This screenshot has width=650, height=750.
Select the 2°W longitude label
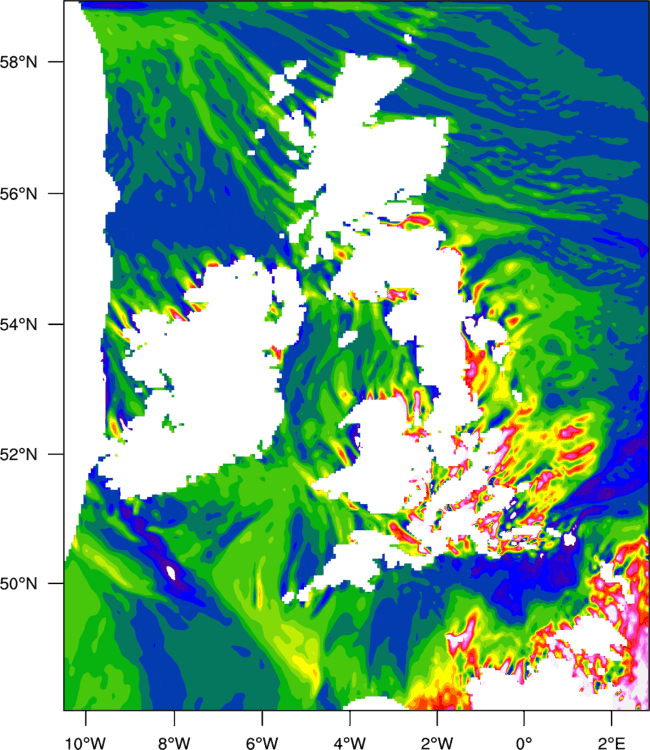pyautogui.click(x=436, y=739)
